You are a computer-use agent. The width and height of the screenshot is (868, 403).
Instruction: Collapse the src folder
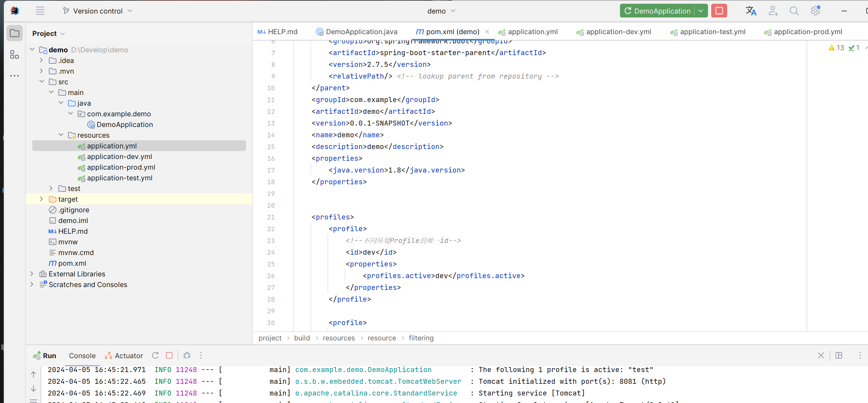tap(42, 81)
